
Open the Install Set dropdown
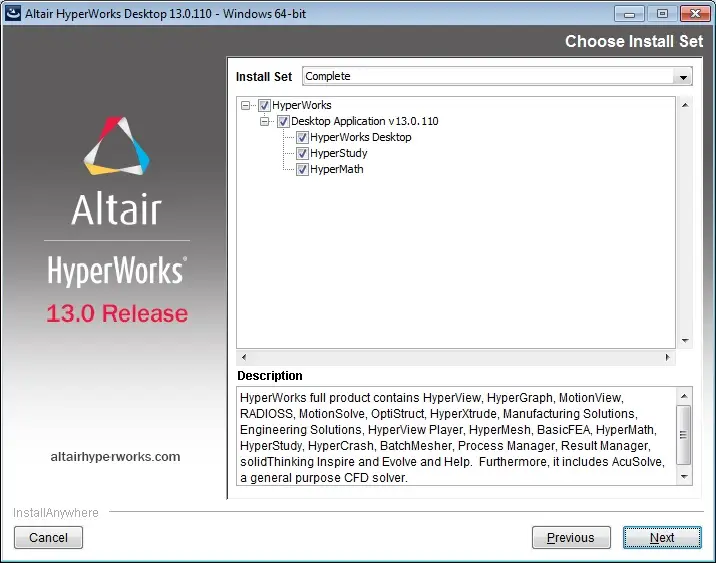(x=683, y=77)
